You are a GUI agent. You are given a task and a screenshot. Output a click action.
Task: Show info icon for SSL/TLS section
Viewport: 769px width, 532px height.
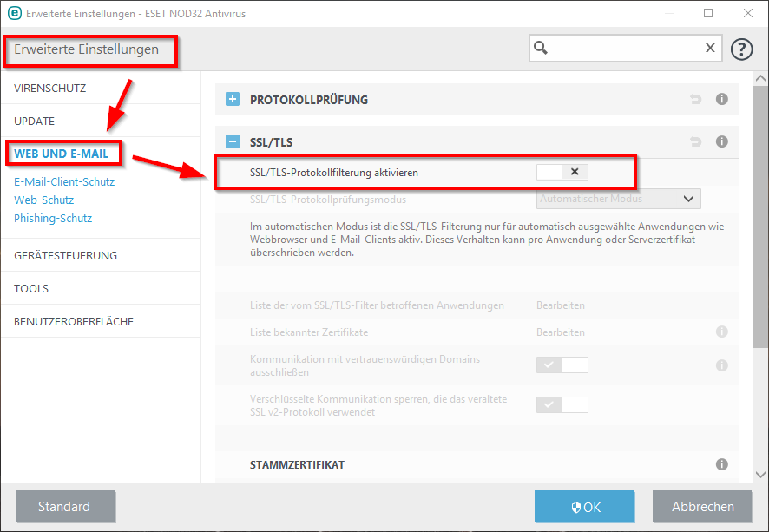[x=721, y=141]
